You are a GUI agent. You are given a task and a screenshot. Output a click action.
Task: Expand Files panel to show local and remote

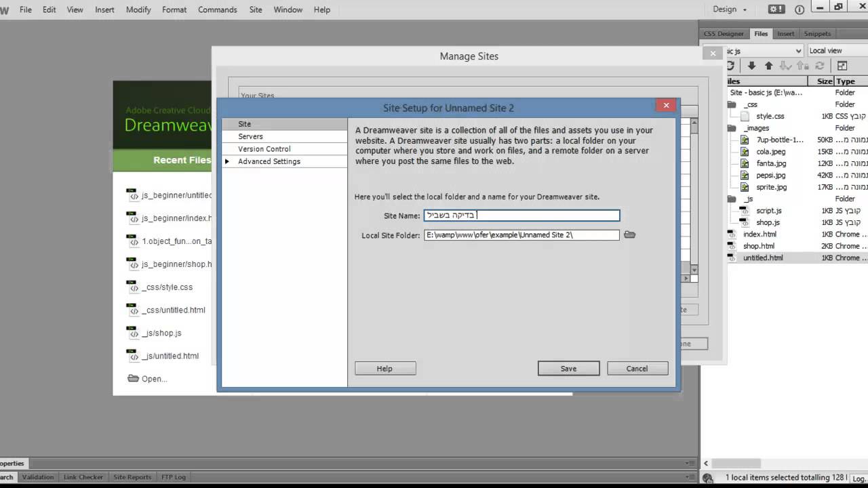(x=842, y=66)
